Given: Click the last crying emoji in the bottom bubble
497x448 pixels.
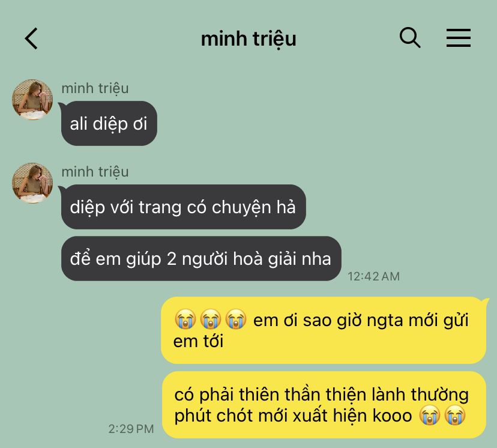Looking at the screenshot, I should [x=455, y=415].
